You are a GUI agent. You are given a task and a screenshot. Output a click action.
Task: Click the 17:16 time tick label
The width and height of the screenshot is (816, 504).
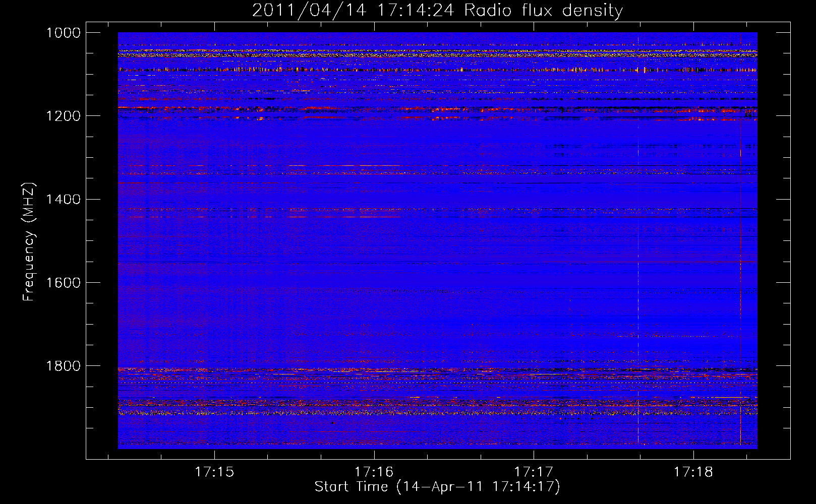click(374, 472)
